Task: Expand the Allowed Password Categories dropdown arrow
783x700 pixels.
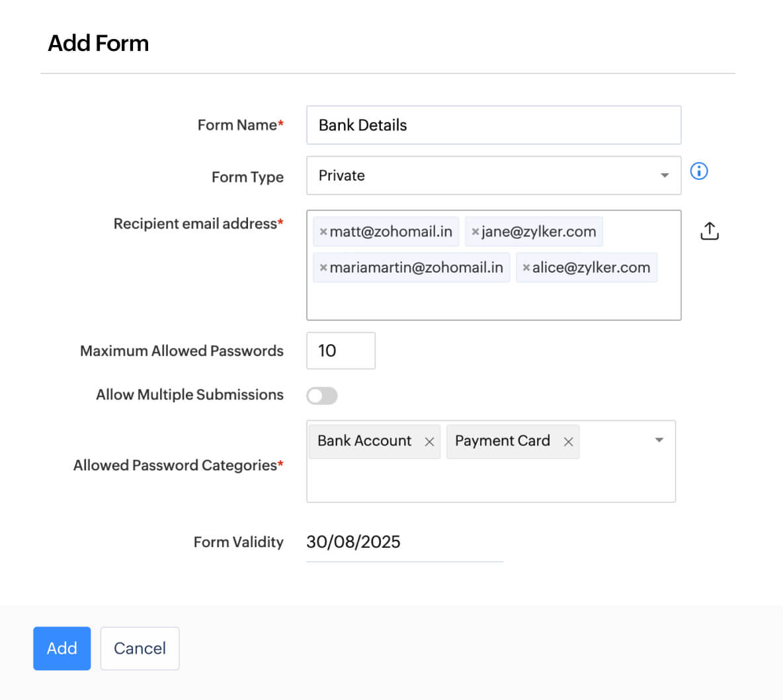Action: click(659, 439)
